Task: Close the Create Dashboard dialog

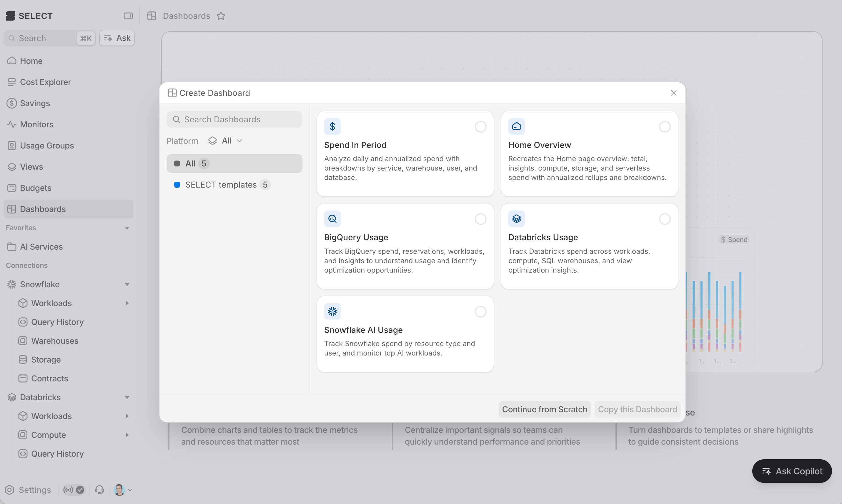Action: [x=674, y=93]
